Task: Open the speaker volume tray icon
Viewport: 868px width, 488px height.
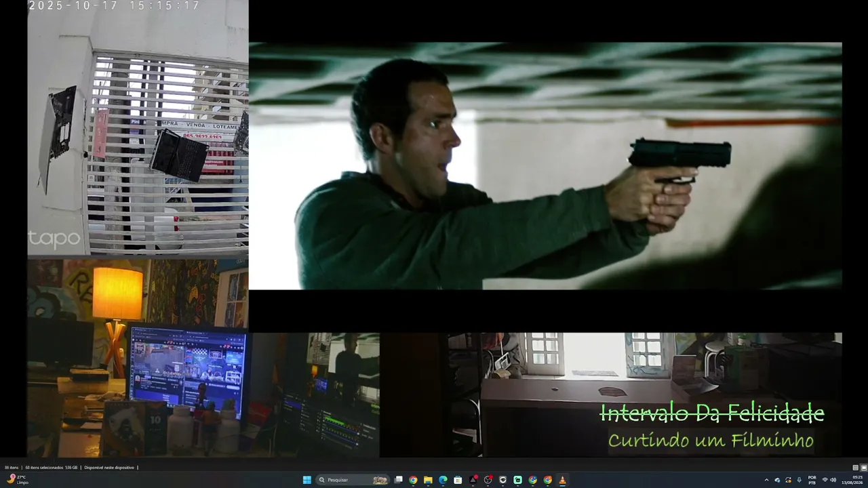Action: [x=833, y=480]
